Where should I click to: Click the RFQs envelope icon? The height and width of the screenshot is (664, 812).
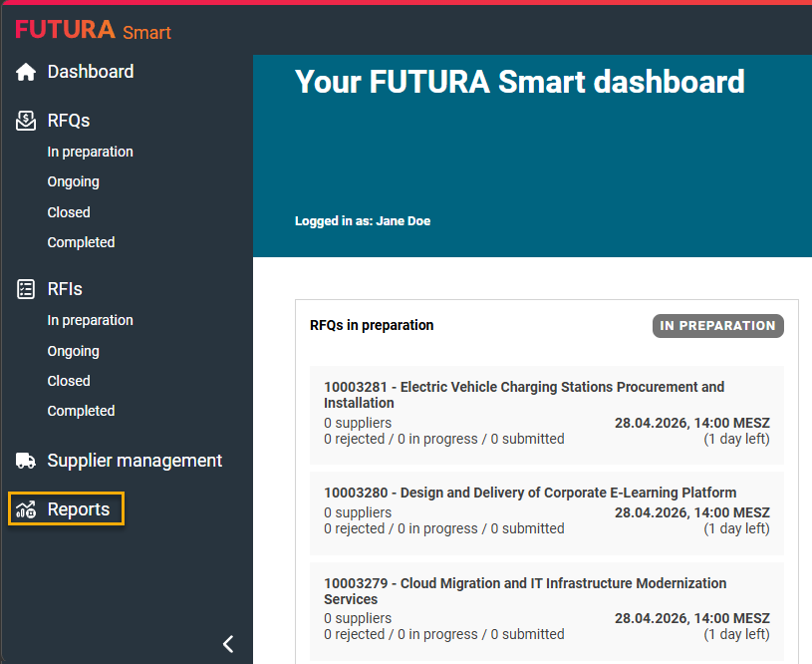[x=26, y=121]
